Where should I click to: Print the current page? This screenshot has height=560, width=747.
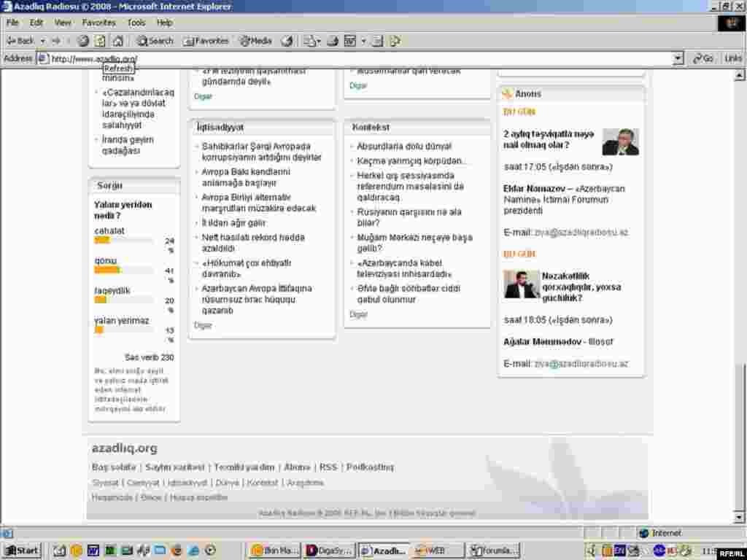tap(333, 41)
